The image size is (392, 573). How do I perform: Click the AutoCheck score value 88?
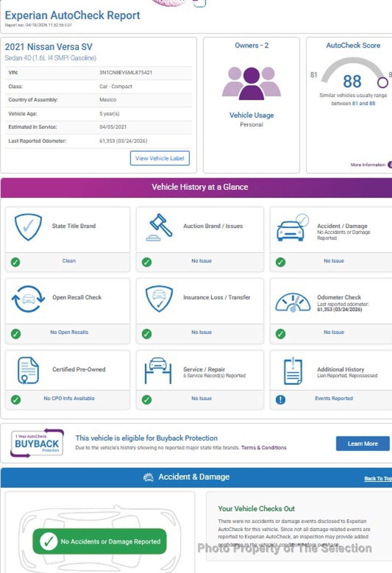[352, 81]
